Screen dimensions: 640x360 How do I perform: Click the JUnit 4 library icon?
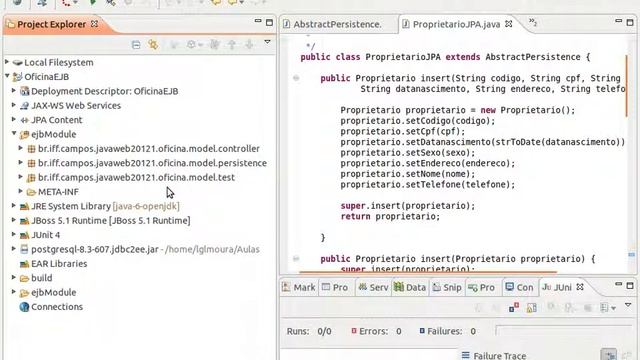point(24,235)
